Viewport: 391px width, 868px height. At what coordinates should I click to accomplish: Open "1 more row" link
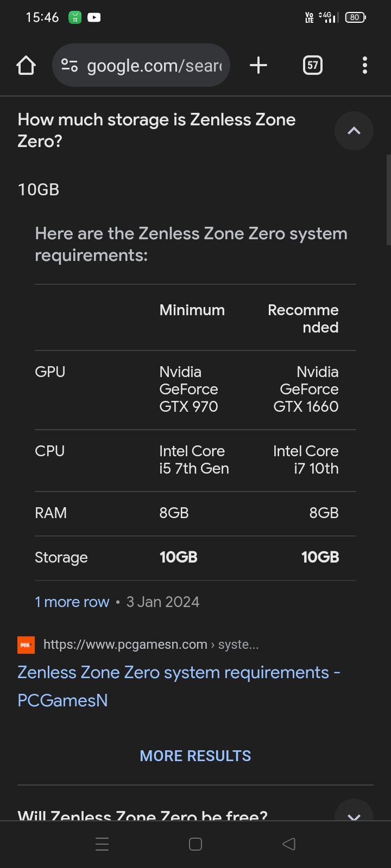tap(72, 602)
